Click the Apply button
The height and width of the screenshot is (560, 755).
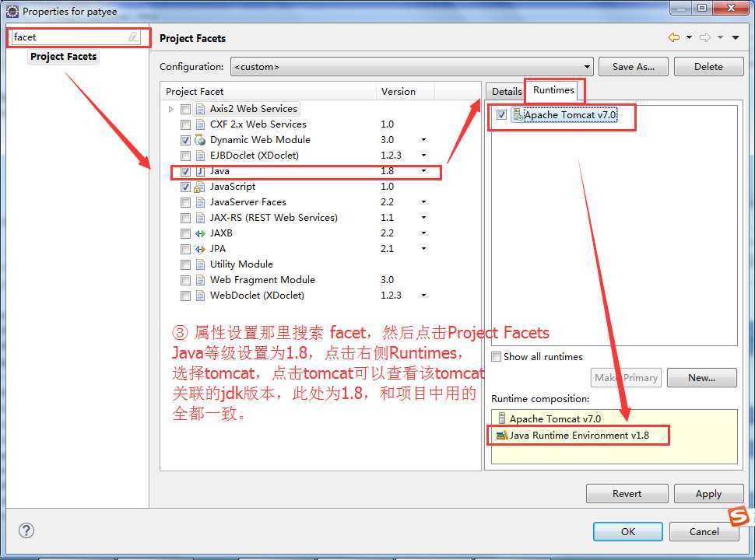[708, 494]
